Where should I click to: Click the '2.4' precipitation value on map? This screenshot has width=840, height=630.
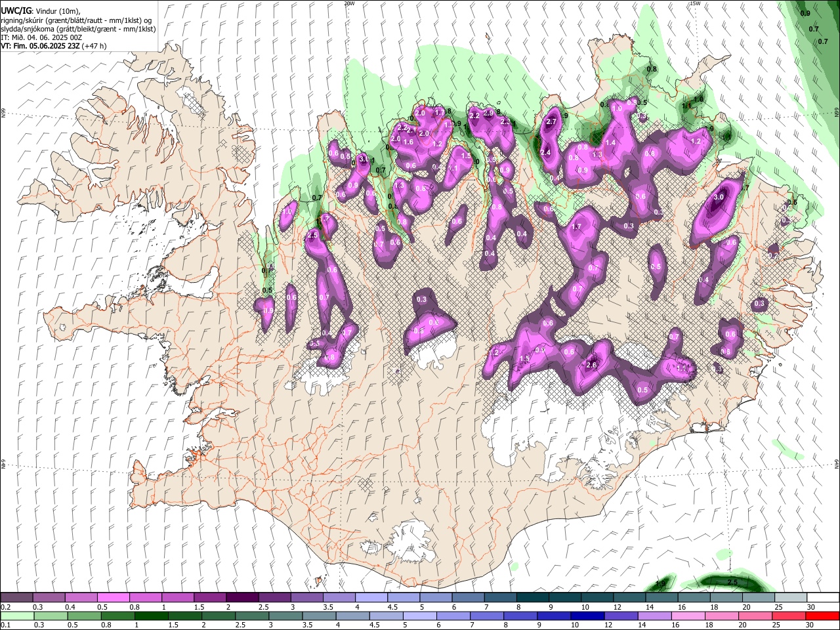pos(545,152)
